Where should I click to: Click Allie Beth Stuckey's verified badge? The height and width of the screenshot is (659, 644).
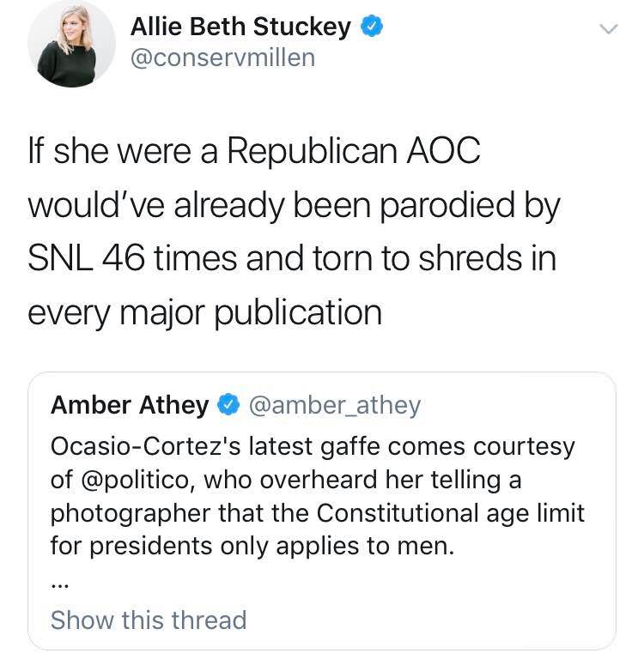tap(369, 27)
